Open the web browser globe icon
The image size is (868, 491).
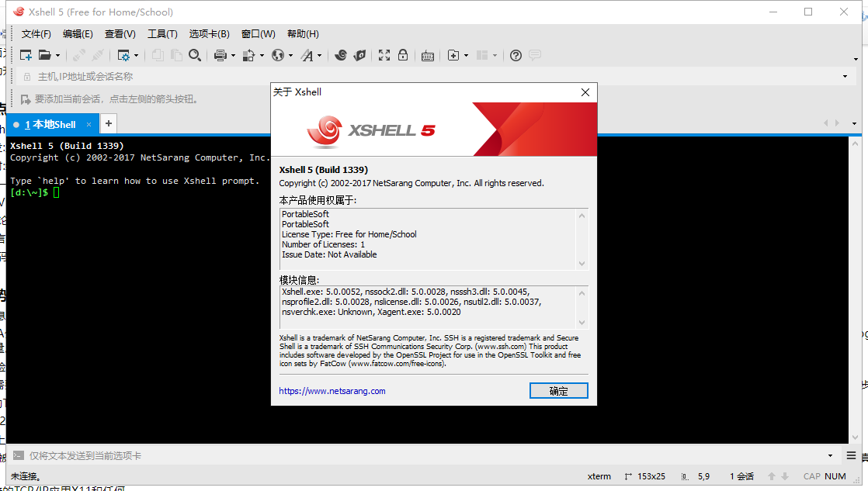click(278, 55)
